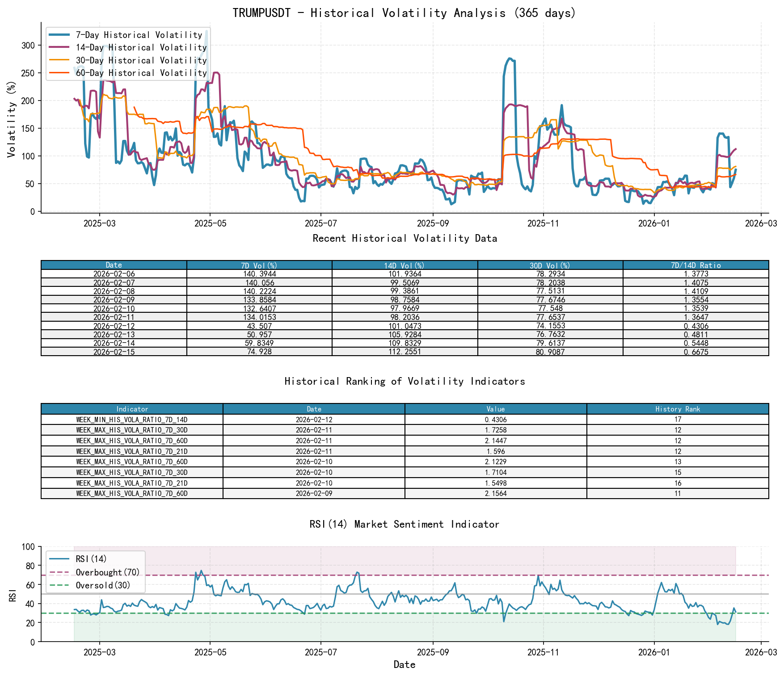Expand the History Rank column header
Viewport: 784px width, 676px height.
click(x=678, y=409)
